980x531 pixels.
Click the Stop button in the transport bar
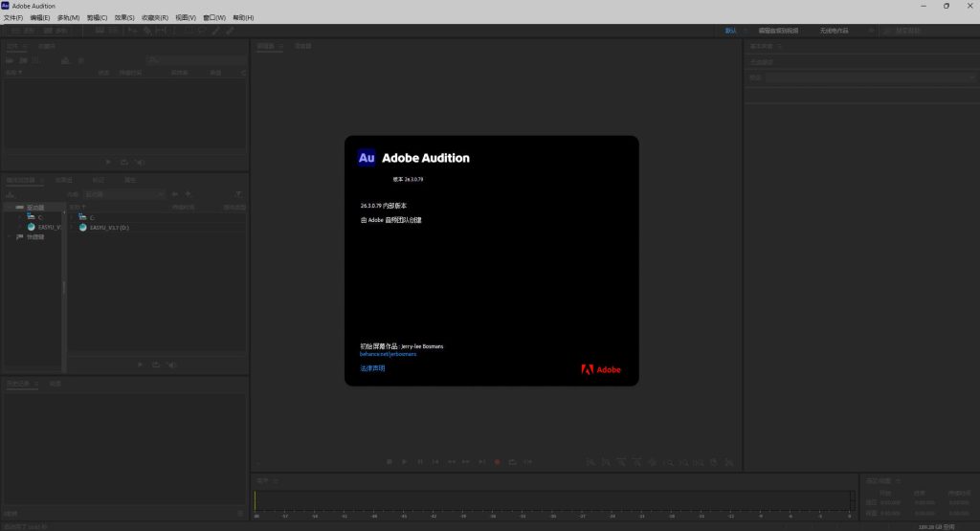pyautogui.click(x=389, y=462)
